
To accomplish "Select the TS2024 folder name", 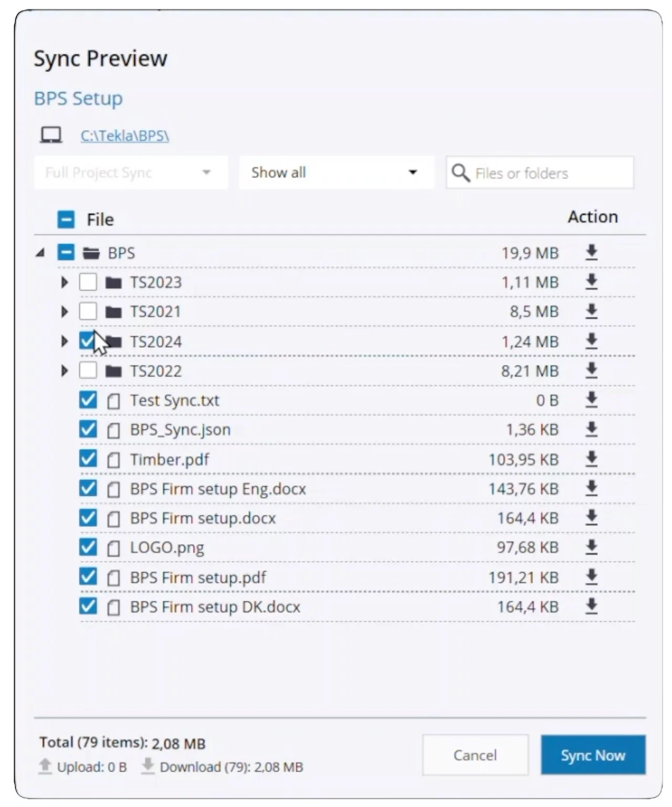I will coord(156,342).
